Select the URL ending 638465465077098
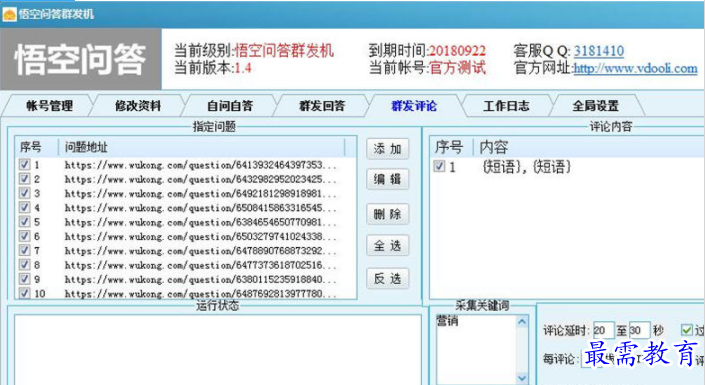The height and width of the screenshot is (385, 706). tap(200, 222)
